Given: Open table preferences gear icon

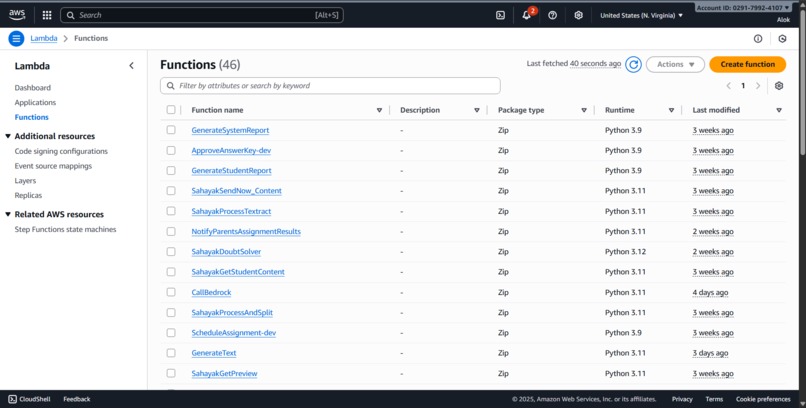Looking at the screenshot, I should pyautogui.click(x=779, y=86).
